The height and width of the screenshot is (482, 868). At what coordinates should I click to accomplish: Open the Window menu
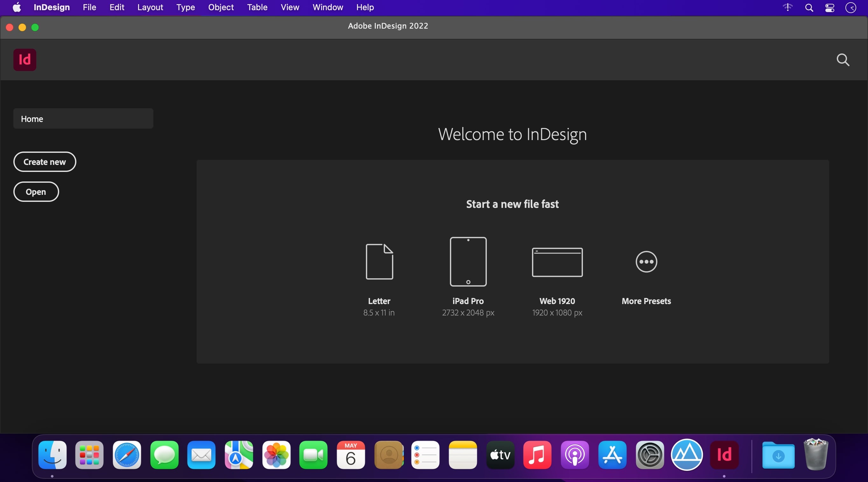327,7
